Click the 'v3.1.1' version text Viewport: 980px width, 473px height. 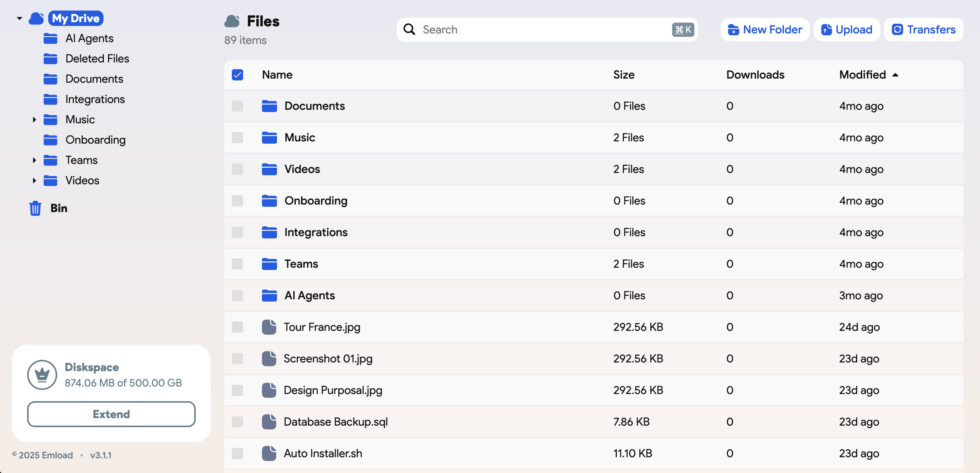coord(101,455)
